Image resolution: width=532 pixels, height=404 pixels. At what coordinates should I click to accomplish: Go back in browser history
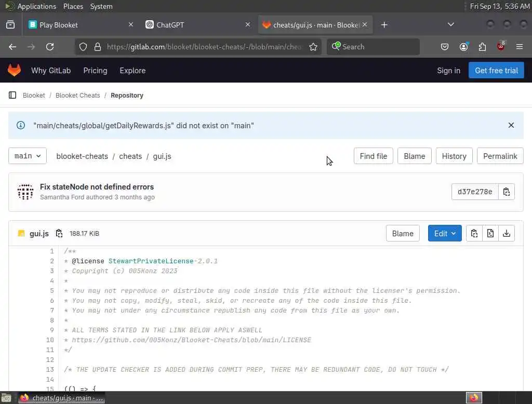point(12,47)
